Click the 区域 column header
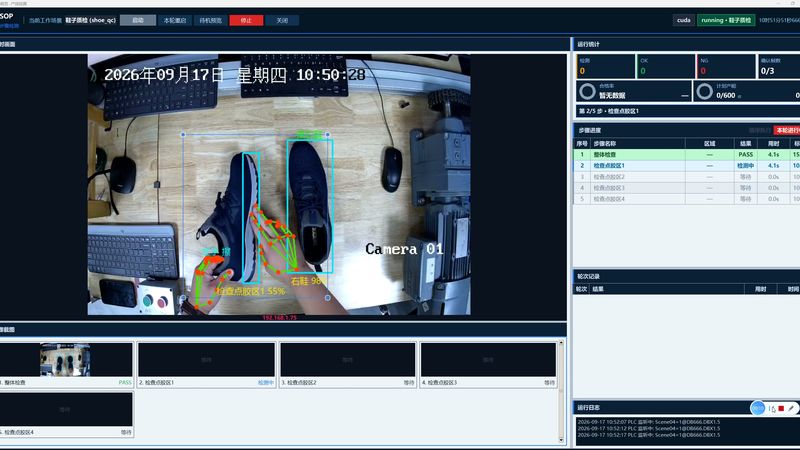The image size is (800, 450). click(x=710, y=144)
